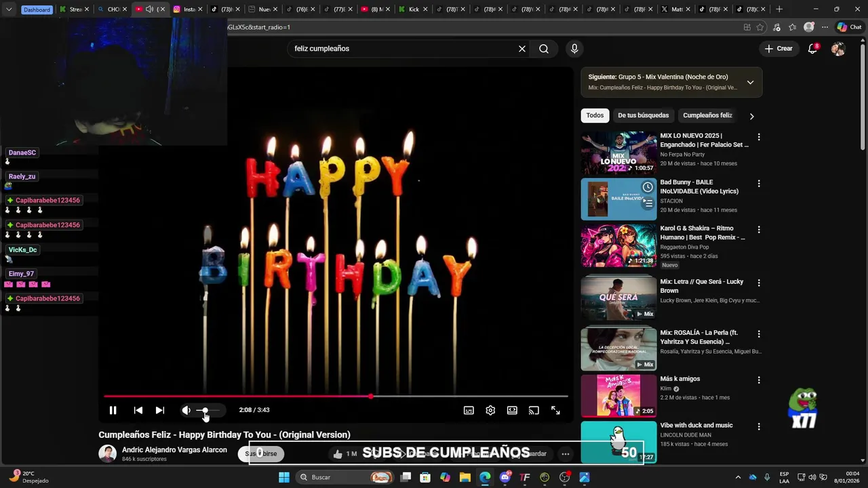
Task: Open options for ROSALÍA La Perla mix
Action: click(x=759, y=334)
